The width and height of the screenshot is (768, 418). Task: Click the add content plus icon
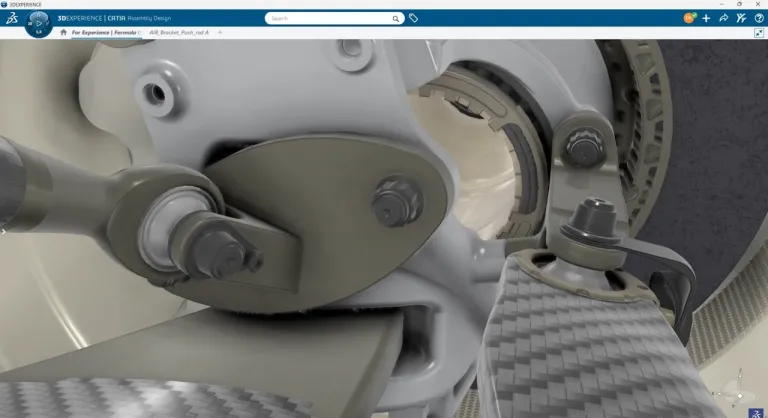point(706,18)
